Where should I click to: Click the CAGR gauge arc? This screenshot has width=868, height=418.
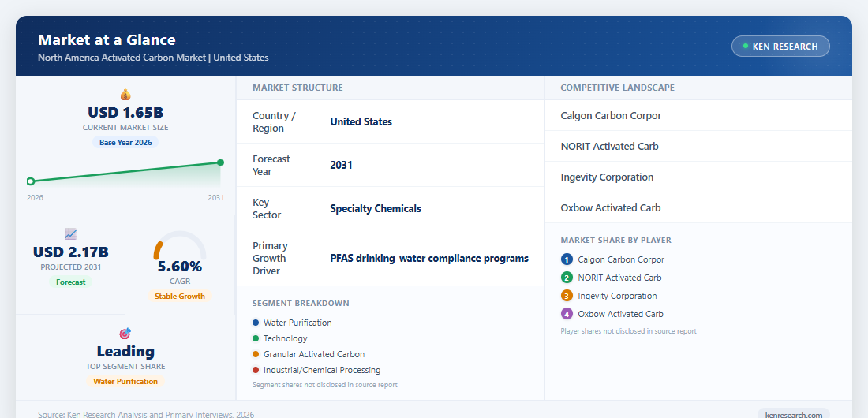[x=180, y=245]
